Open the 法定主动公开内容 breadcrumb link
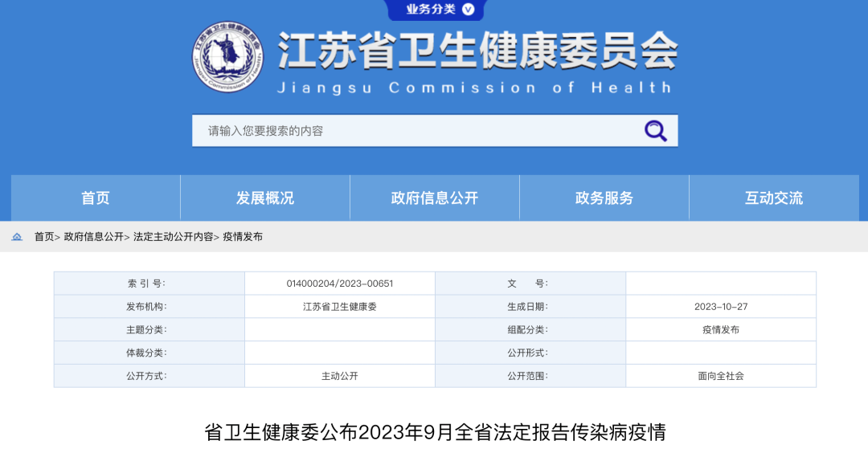 pyautogui.click(x=174, y=237)
